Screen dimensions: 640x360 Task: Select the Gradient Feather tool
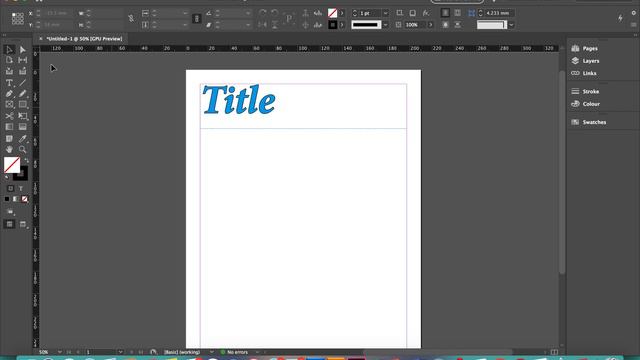(x=22, y=127)
